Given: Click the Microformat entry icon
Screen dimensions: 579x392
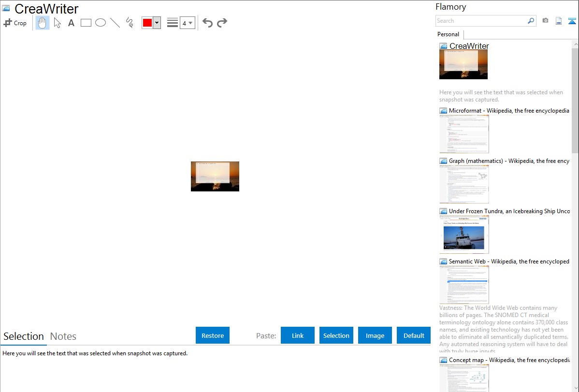Looking at the screenshot, I should point(443,111).
